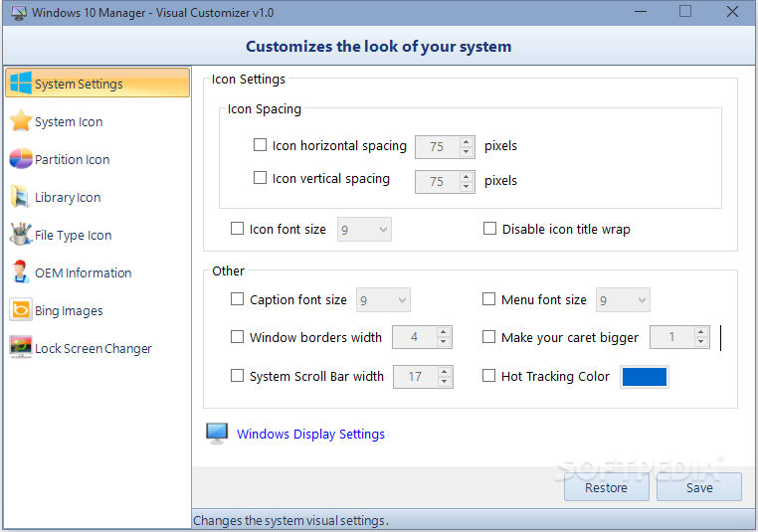758x532 pixels.
Task: Tick the Icon font size checkbox
Action: click(238, 228)
